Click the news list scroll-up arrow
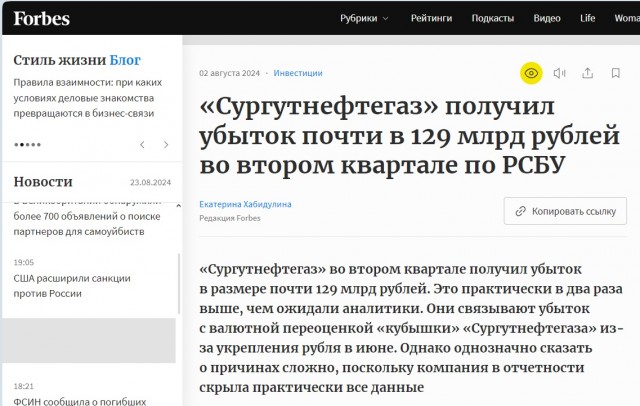Screen dimensions: 640x406 tap(178, 206)
